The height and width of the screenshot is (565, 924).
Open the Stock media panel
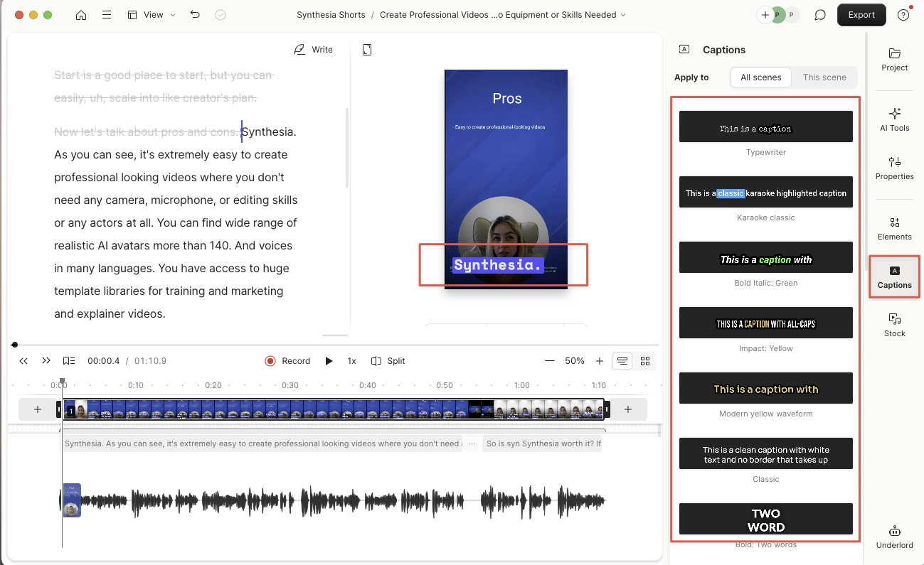coord(895,325)
